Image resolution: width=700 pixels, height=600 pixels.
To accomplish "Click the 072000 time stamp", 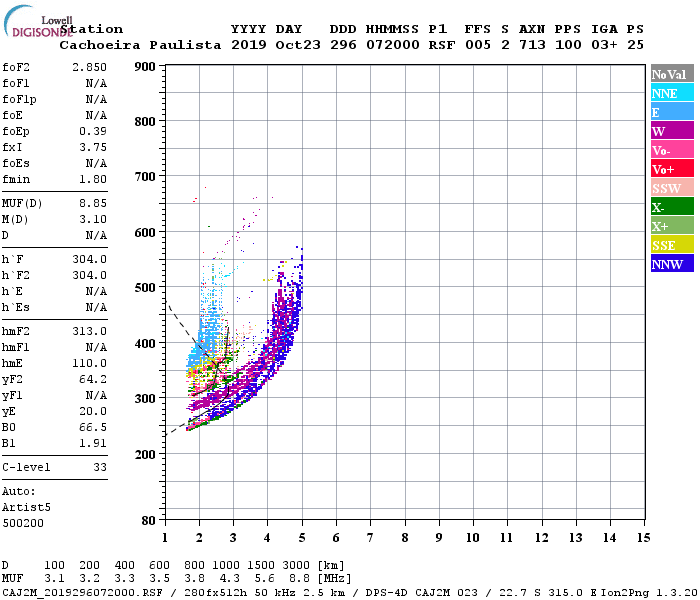I will pos(393,45).
